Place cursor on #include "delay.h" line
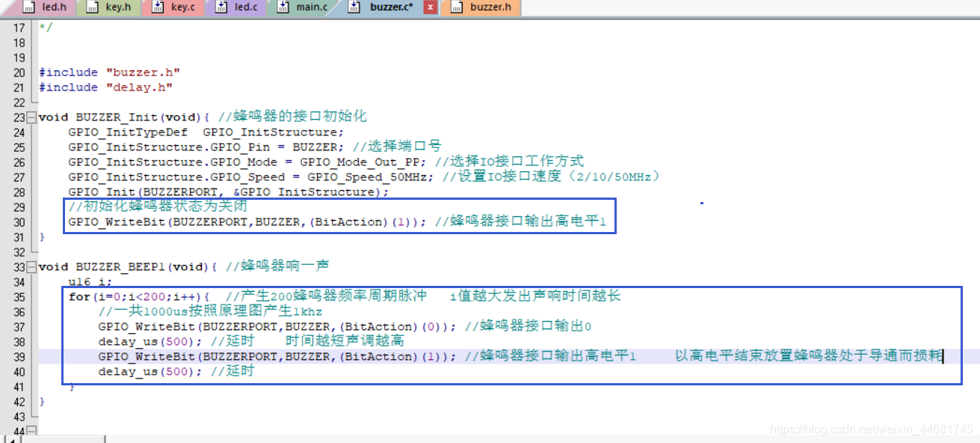The width and height of the screenshot is (980, 443). (x=105, y=88)
